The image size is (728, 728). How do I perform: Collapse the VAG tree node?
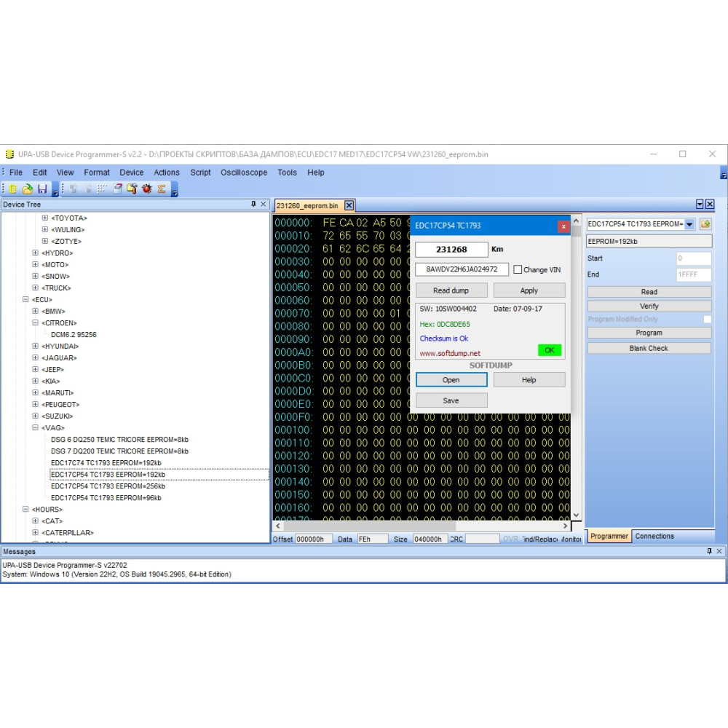click(35, 427)
